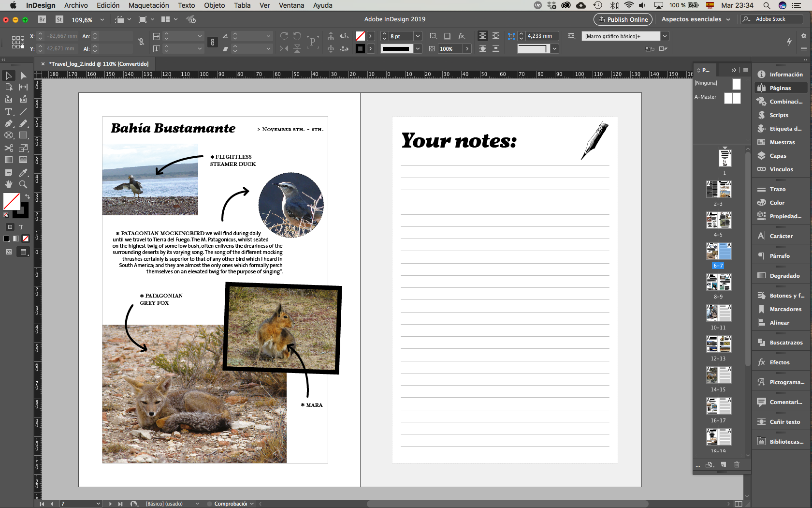Select the Gap tool
The image size is (812, 508).
23,87
